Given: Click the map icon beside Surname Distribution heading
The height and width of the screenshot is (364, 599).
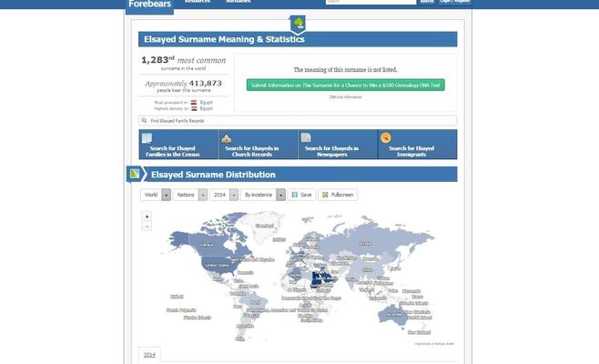Looking at the screenshot, I should pos(134,174).
